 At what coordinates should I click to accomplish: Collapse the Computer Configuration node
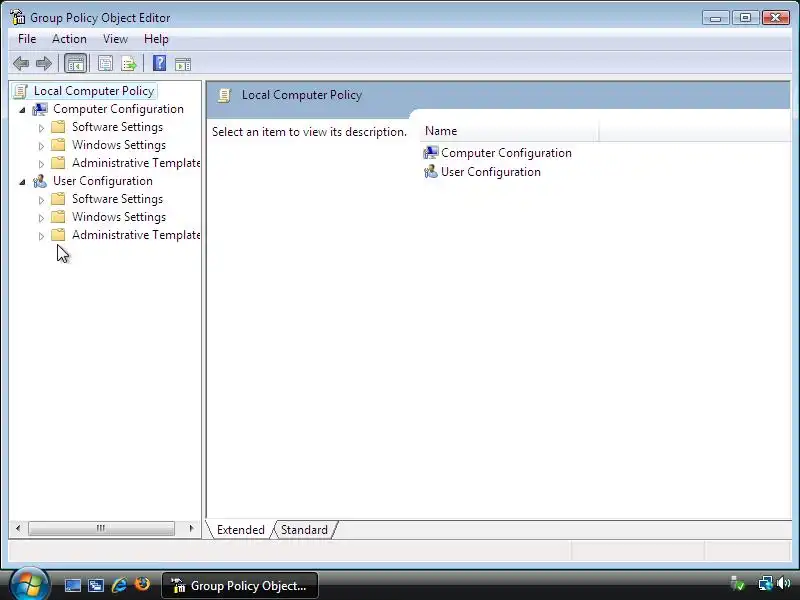tap(22, 110)
